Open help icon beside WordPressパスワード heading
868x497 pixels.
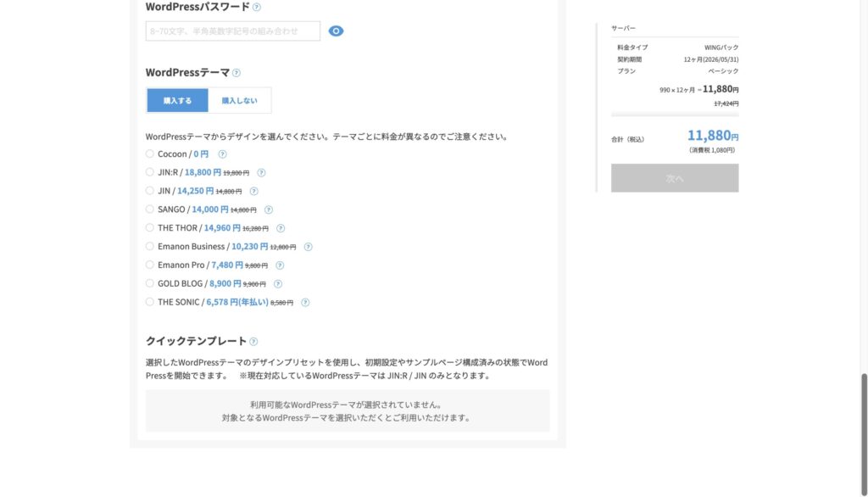(x=256, y=7)
